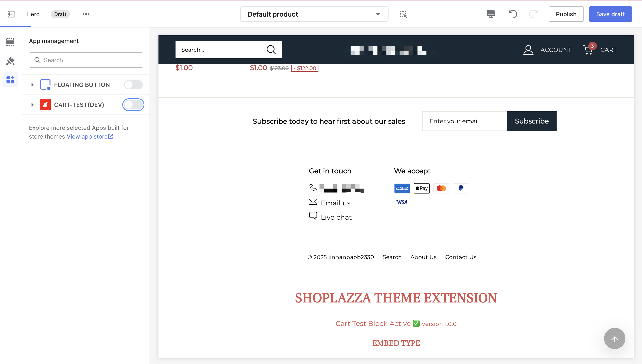Expand the Floating Button tree arrow
Viewport: 642px width, 364px height.
[x=32, y=85]
